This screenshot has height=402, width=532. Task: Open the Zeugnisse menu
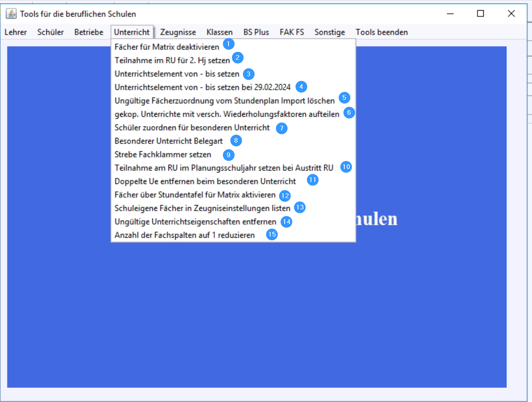[178, 32]
